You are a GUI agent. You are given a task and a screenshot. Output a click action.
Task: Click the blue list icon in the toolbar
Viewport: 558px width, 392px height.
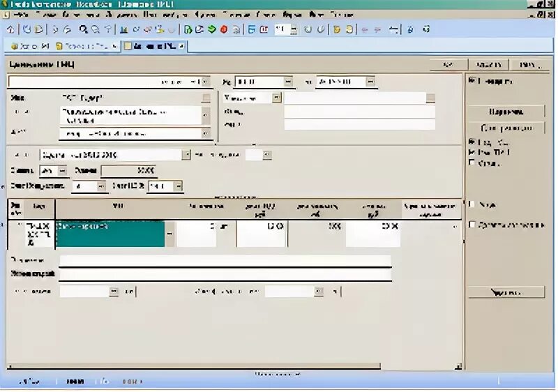pyautogui.click(x=252, y=29)
